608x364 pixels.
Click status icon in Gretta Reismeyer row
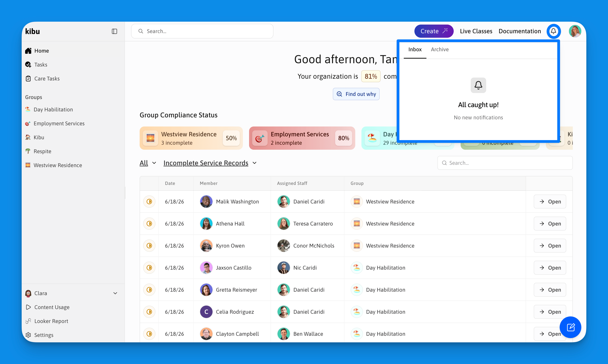(x=149, y=290)
